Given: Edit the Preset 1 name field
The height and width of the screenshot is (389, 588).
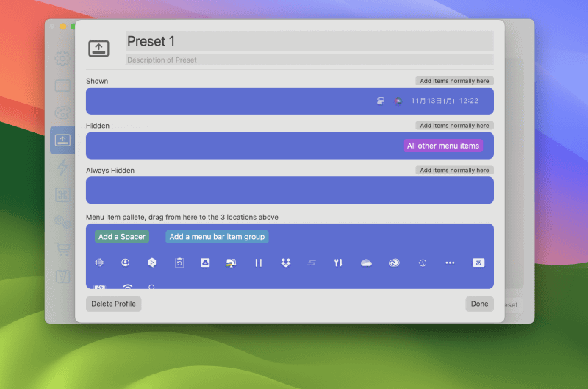Looking at the screenshot, I should pyautogui.click(x=309, y=41).
